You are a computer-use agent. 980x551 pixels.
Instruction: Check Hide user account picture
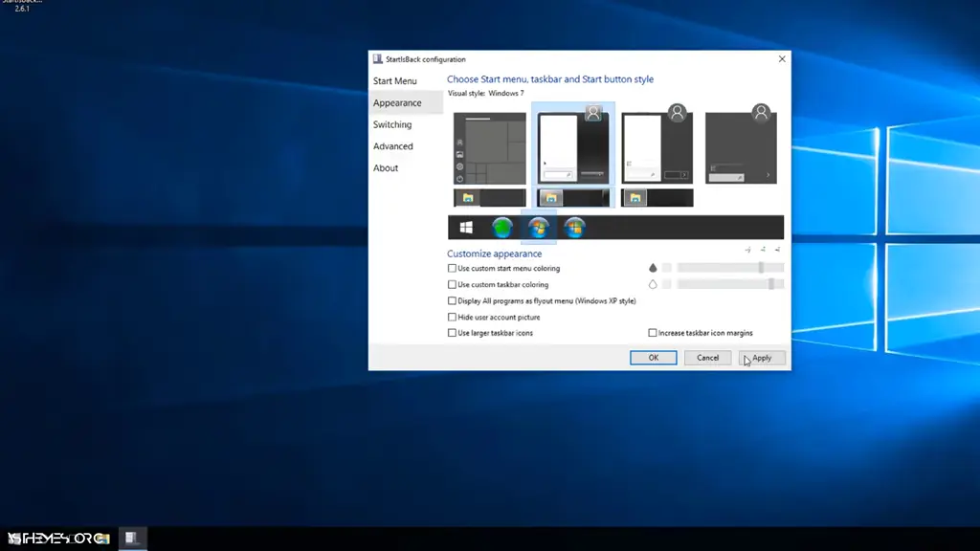click(x=451, y=317)
